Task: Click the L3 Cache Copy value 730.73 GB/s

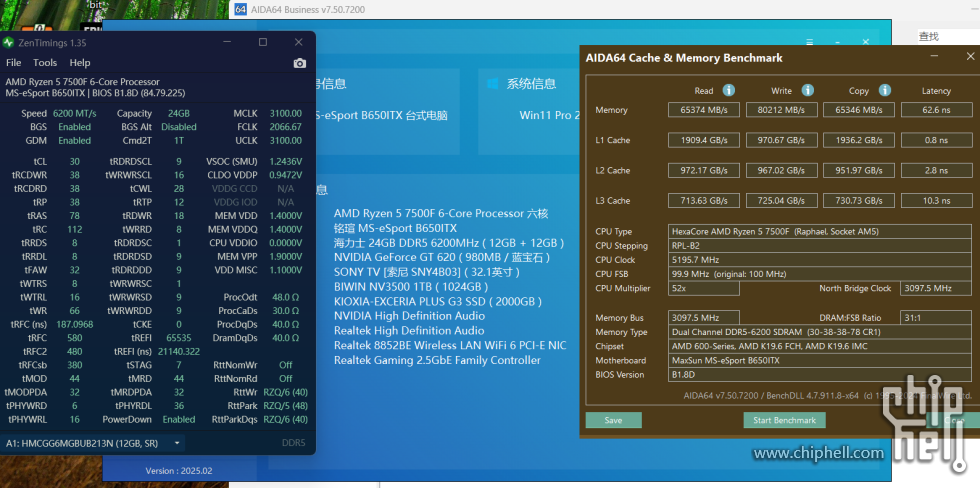Action: tap(859, 201)
